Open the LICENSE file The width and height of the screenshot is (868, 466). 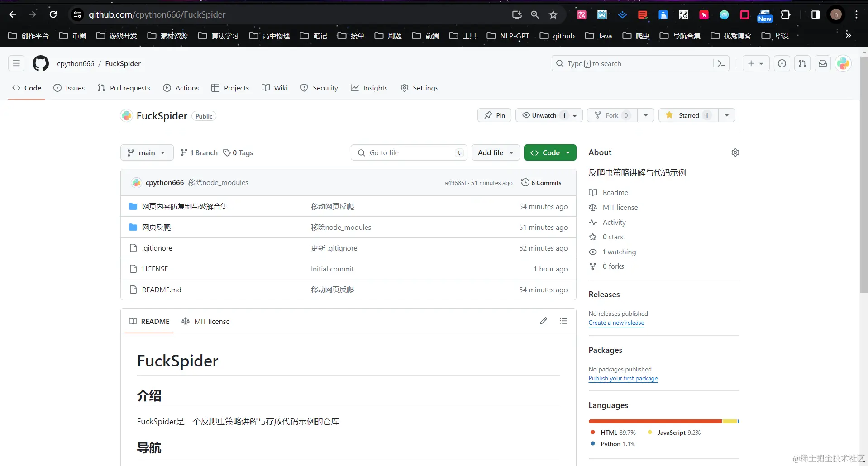(x=155, y=269)
